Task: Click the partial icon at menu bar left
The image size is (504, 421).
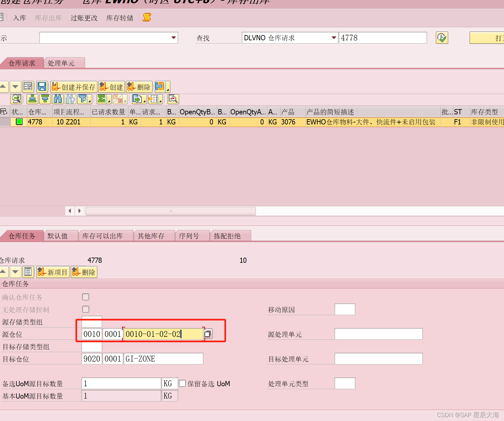Action: (1, 17)
